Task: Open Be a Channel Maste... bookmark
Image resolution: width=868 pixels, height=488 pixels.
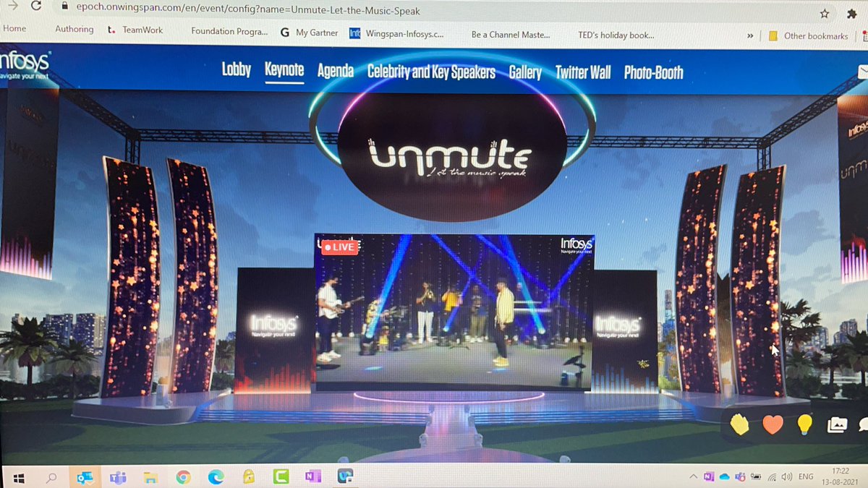Action: pyautogui.click(x=510, y=34)
